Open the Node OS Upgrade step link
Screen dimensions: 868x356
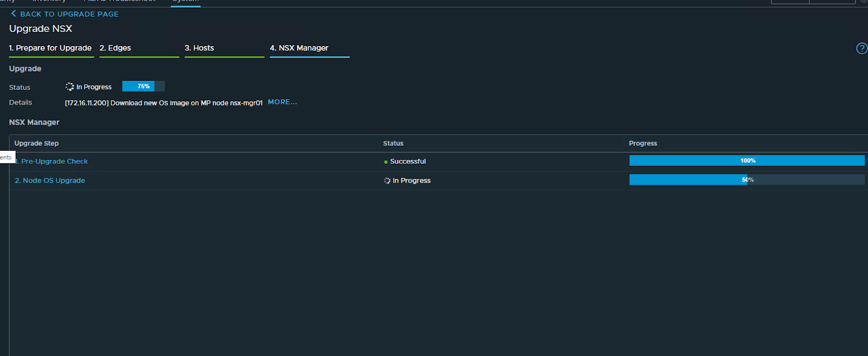(50, 180)
